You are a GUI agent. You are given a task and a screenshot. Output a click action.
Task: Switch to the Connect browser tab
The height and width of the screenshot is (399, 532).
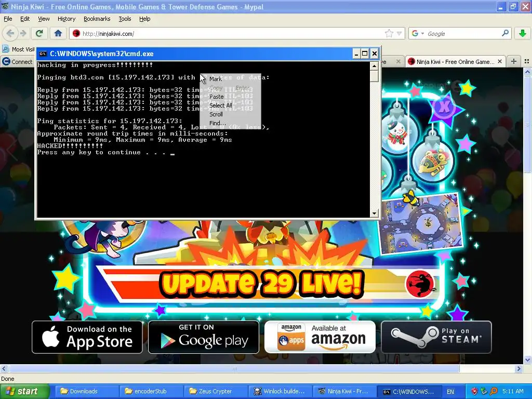pos(18,62)
